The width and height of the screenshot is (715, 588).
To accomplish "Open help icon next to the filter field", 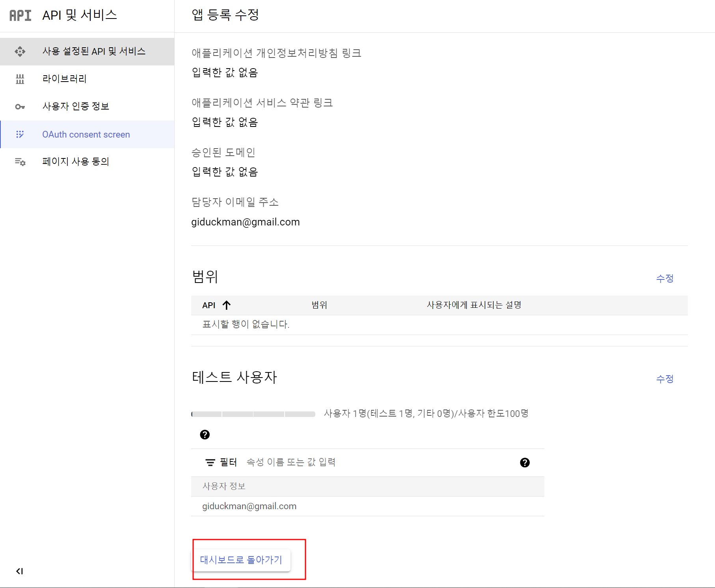I will click(525, 463).
